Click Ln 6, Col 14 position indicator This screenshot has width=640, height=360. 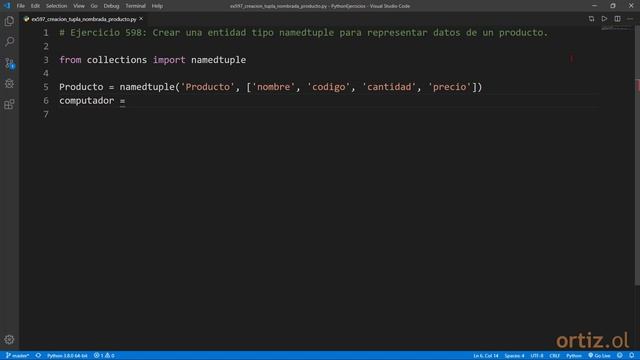486,356
